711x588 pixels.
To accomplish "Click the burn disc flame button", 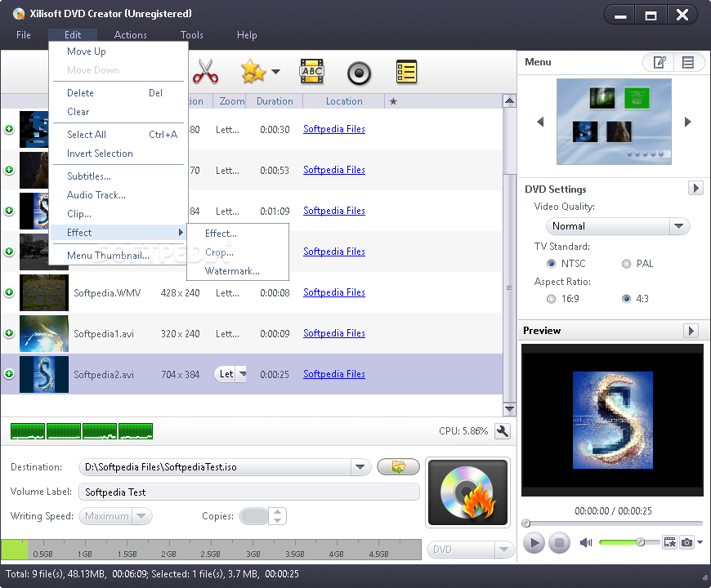I will 467,492.
